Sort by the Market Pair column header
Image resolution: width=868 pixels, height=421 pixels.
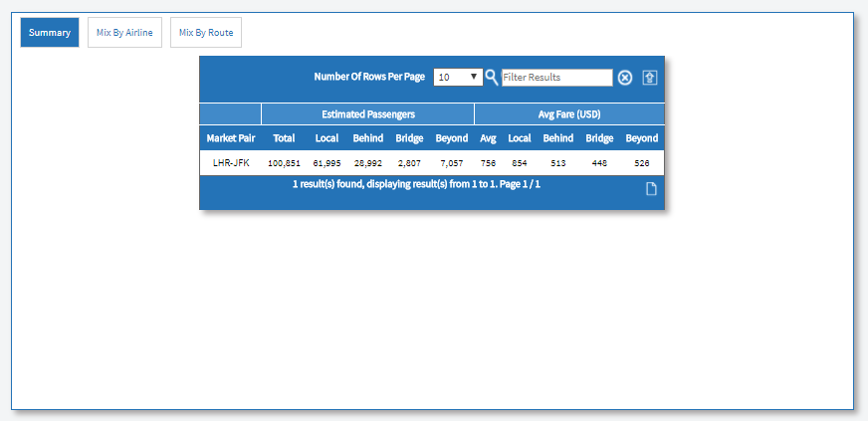pos(231,138)
